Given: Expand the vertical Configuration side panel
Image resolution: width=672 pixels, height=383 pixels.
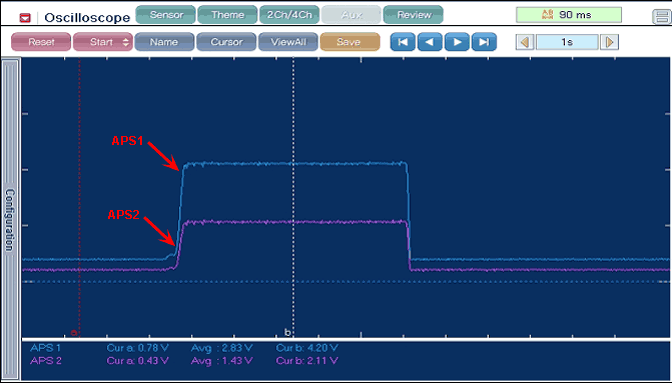Looking at the screenshot, I should (x=10, y=219).
